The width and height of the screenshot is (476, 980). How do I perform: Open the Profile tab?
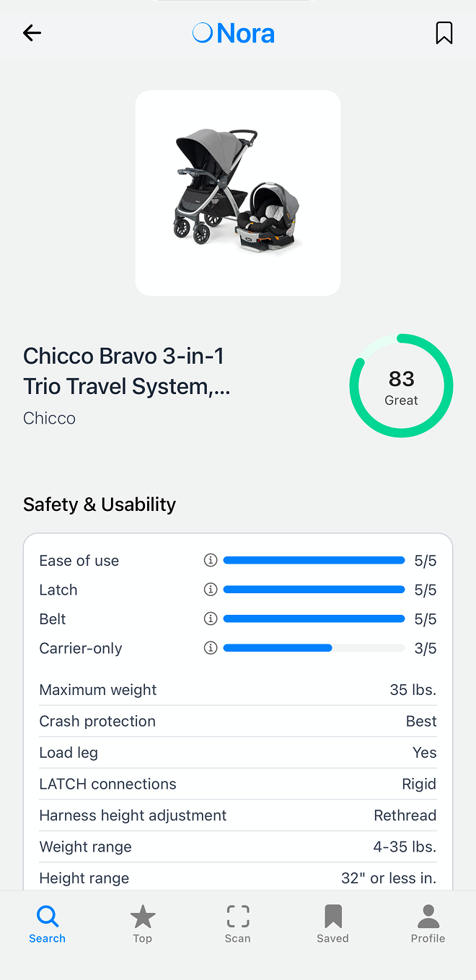coord(428,924)
